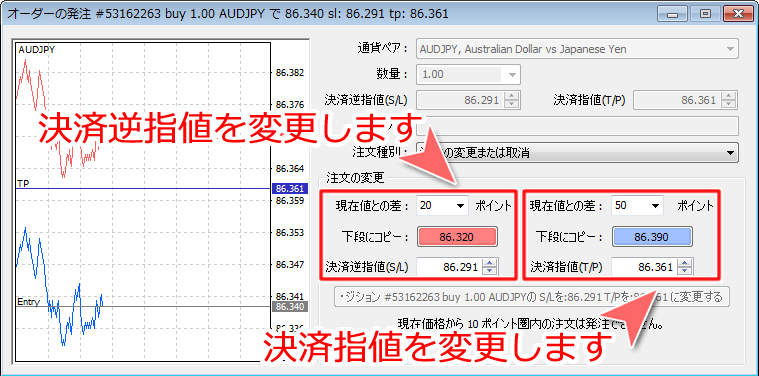Viewport: 759px width, 376px height.
Task: Close the order window
Action: (x=738, y=15)
